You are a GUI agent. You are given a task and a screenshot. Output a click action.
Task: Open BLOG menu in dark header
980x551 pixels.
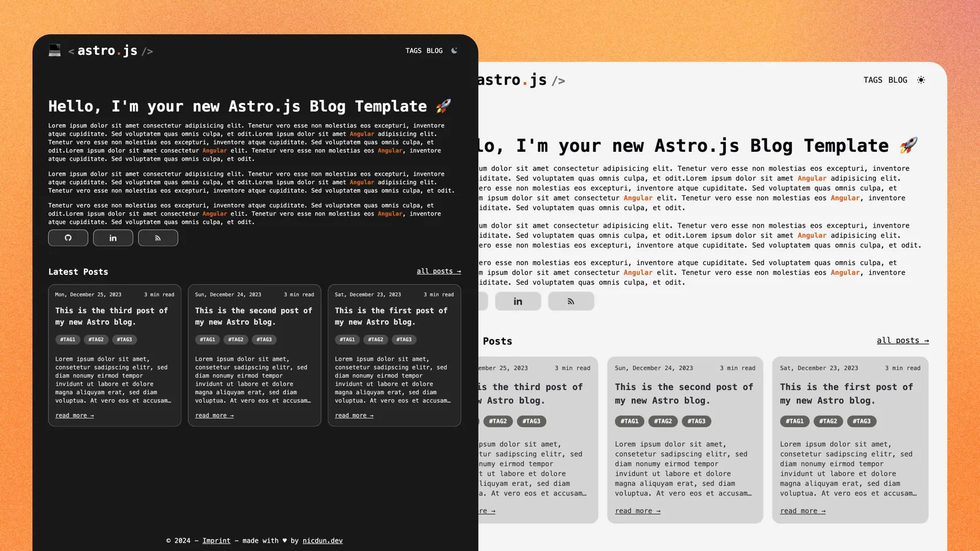[x=434, y=51]
